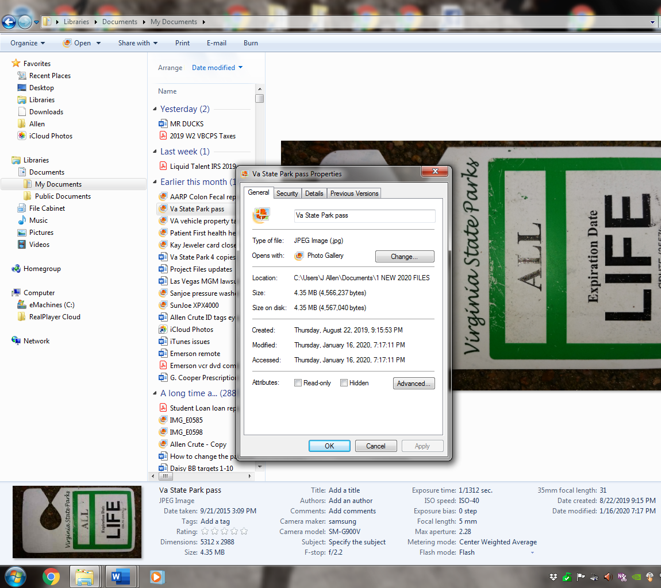Screen dimensions: 661x588
Task: Switch to the Security tab
Action: click(287, 193)
